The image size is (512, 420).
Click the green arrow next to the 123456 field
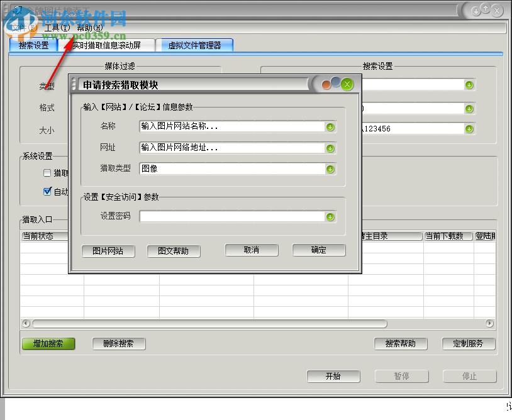click(x=469, y=128)
